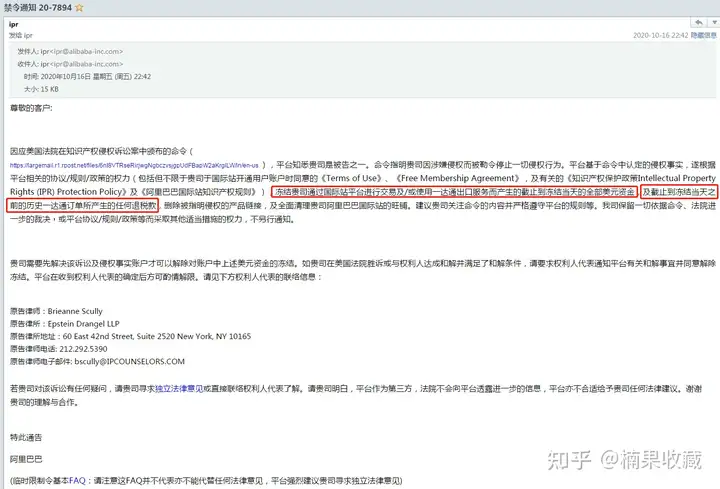Click the 发件人 address line

(70, 51)
